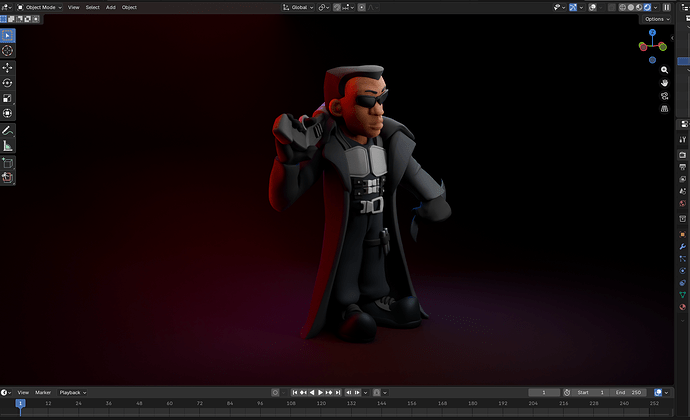Switch to rendered shading
The width and height of the screenshot is (690, 420).
[x=647, y=7]
